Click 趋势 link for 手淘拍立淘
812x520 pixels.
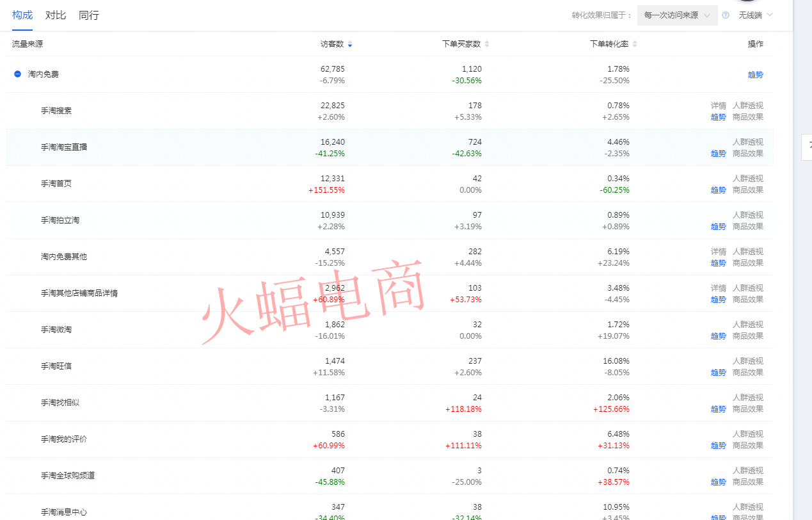point(718,227)
